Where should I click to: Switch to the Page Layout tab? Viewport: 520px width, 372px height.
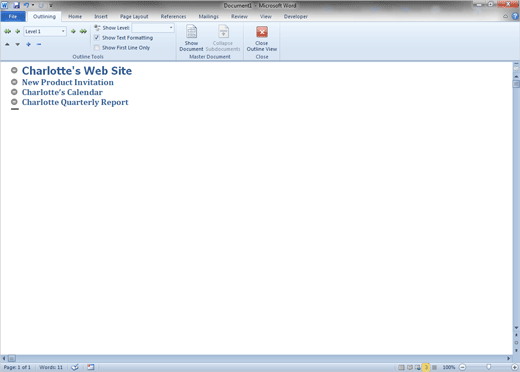click(x=134, y=16)
